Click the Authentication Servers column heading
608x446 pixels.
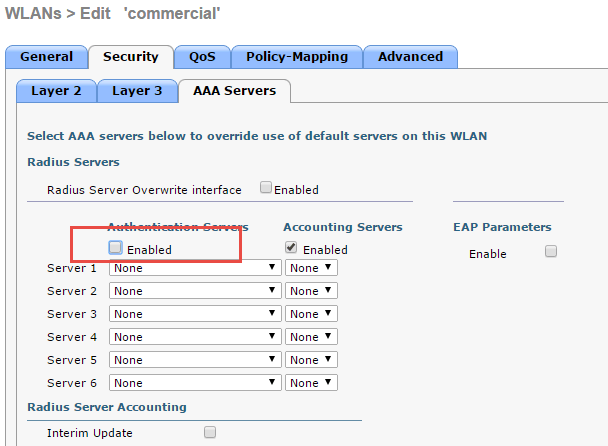click(178, 227)
